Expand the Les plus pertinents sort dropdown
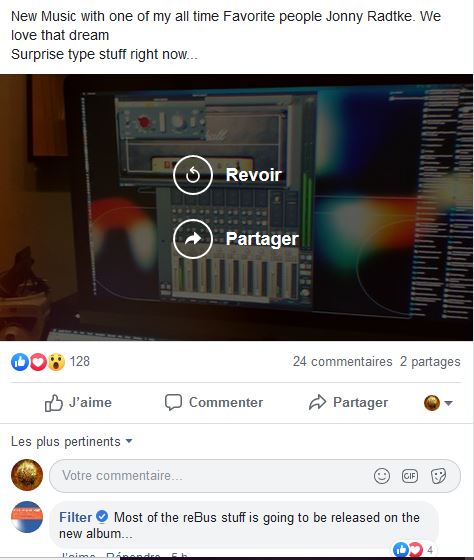Viewport: 474px width, 560px height. [71, 441]
